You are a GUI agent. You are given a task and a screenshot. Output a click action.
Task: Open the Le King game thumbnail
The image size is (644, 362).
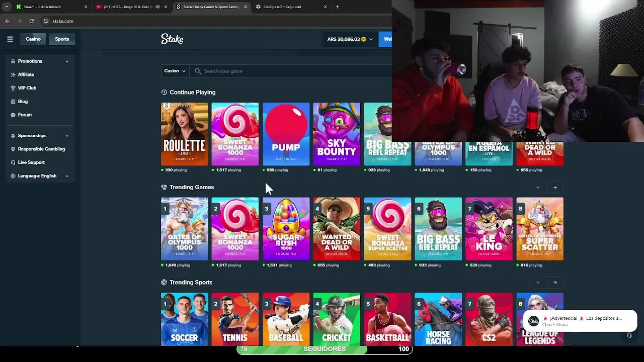point(489,229)
